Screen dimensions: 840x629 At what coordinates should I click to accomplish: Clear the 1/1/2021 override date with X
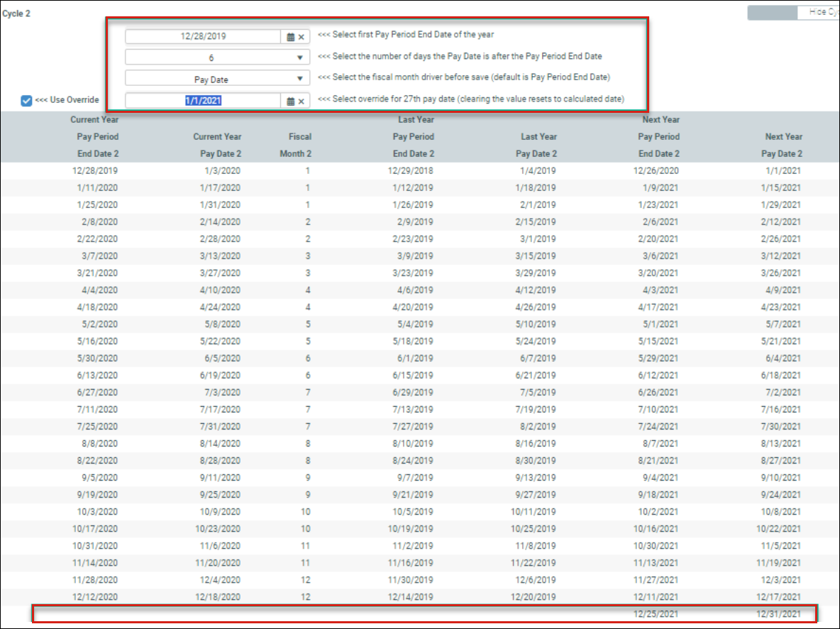[x=301, y=102]
